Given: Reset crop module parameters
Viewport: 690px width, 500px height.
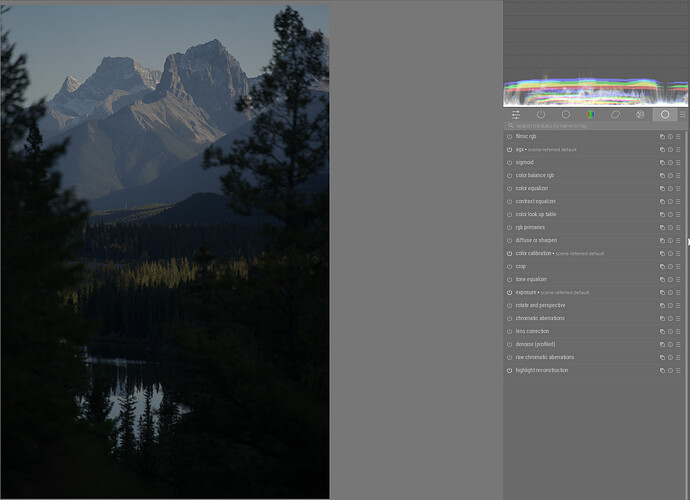Looking at the screenshot, I should (x=670, y=267).
